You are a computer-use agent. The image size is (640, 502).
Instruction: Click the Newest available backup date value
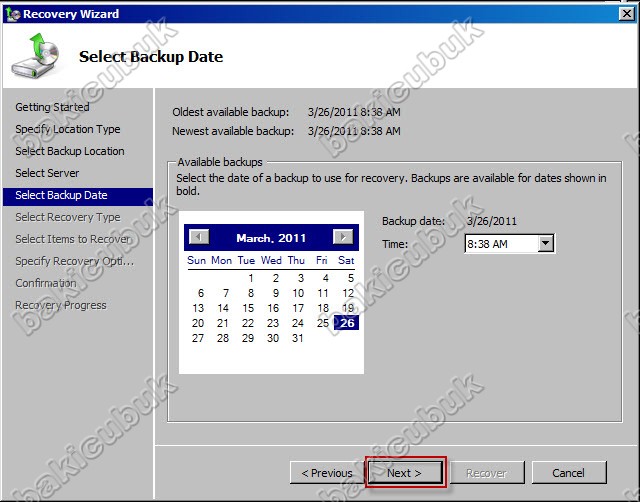(354, 131)
